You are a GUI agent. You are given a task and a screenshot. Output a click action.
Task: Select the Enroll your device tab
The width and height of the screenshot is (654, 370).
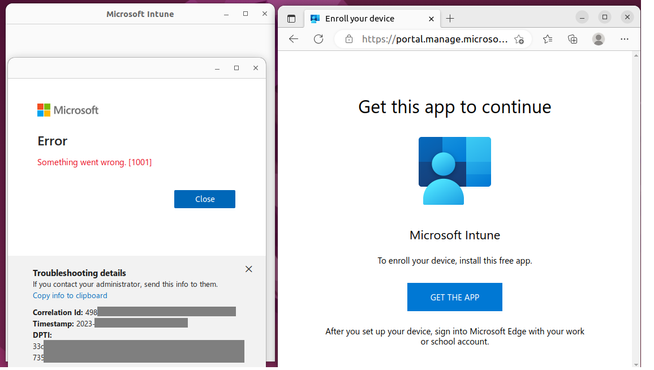373,19
